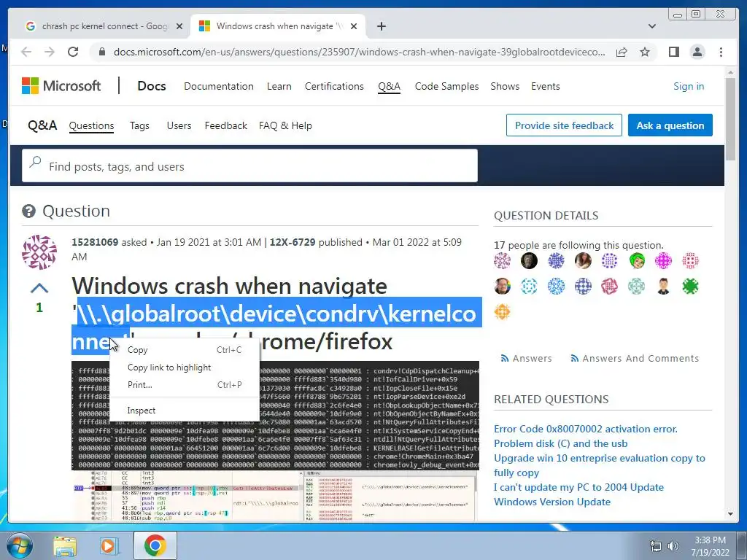Click the padlock site info icon
Image resolution: width=747 pixels, height=560 pixels.
coord(101,52)
